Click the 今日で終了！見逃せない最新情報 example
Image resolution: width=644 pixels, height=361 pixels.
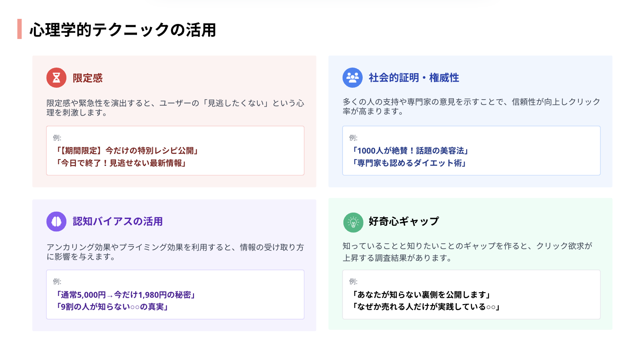pyautogui.click(x=120, y=163)
